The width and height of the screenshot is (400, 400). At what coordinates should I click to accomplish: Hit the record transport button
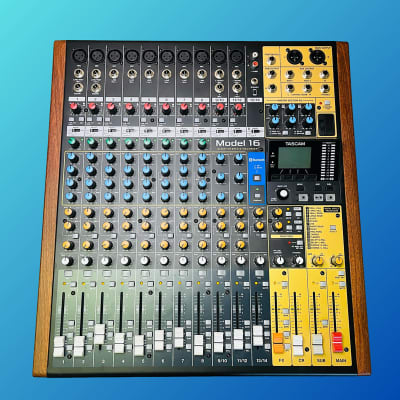(330, 197)
